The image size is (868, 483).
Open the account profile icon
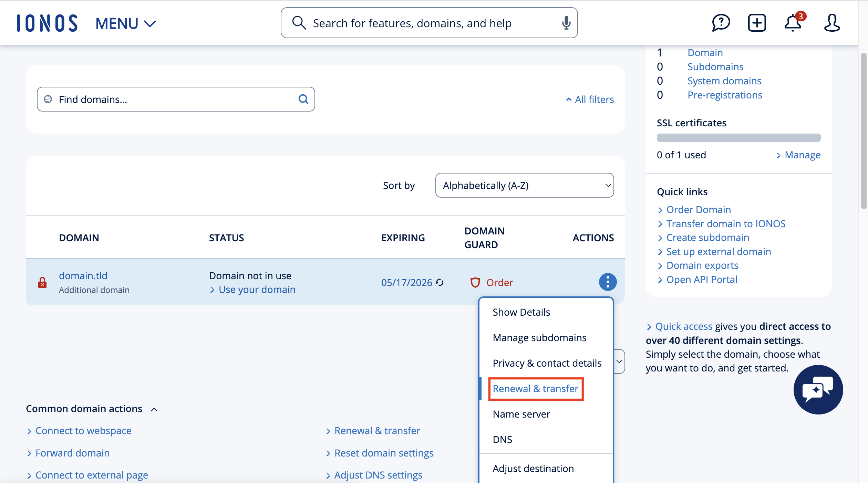(x=831, y=23)
